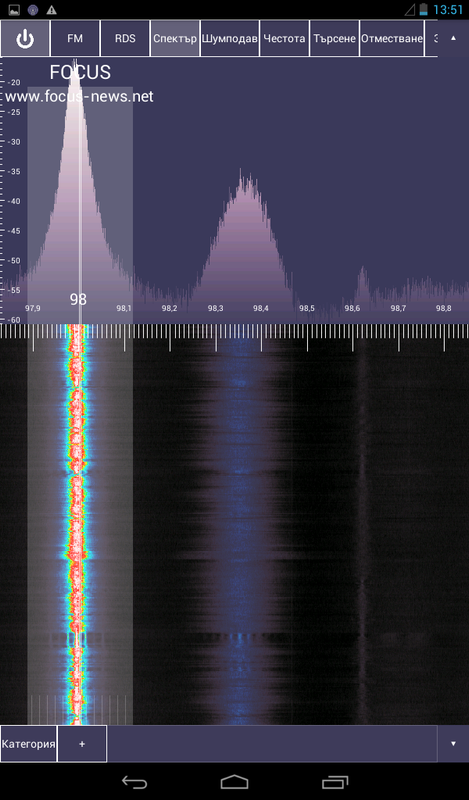Tap the Android back button

pos(134,782)
